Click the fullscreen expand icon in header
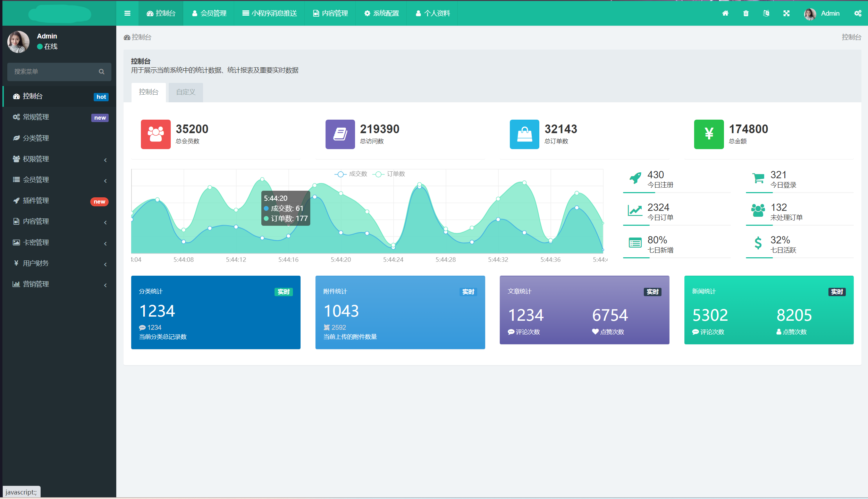 [x=786, y=13]
